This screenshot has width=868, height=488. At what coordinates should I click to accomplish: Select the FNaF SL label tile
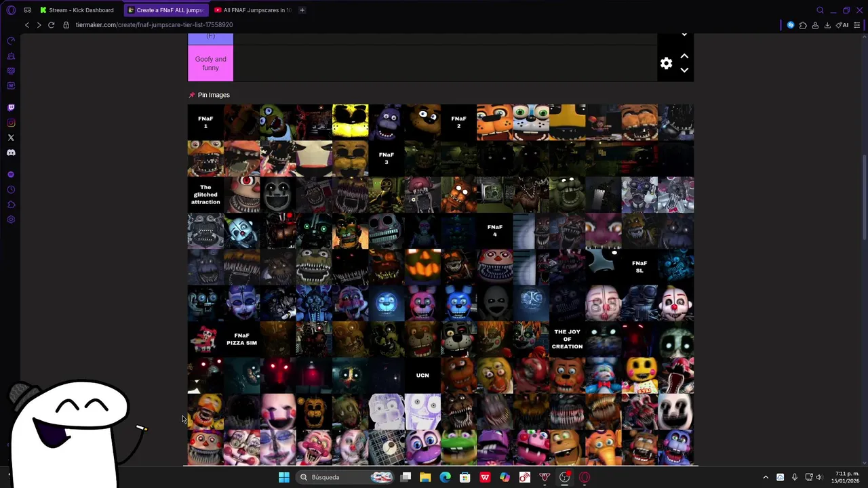tap(639, 266)
